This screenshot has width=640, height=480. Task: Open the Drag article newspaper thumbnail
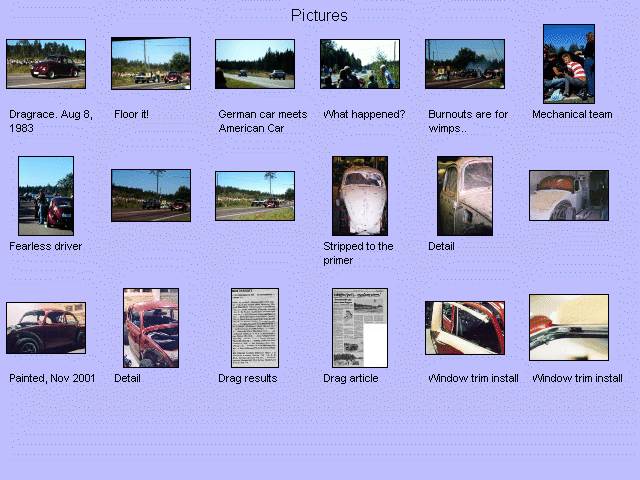360,328
